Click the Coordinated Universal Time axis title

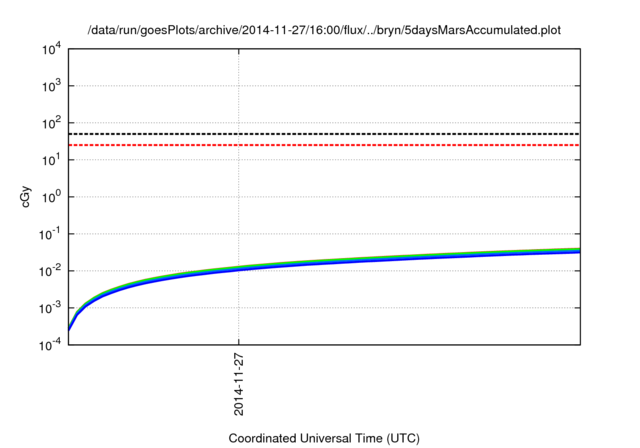(324, 438)
